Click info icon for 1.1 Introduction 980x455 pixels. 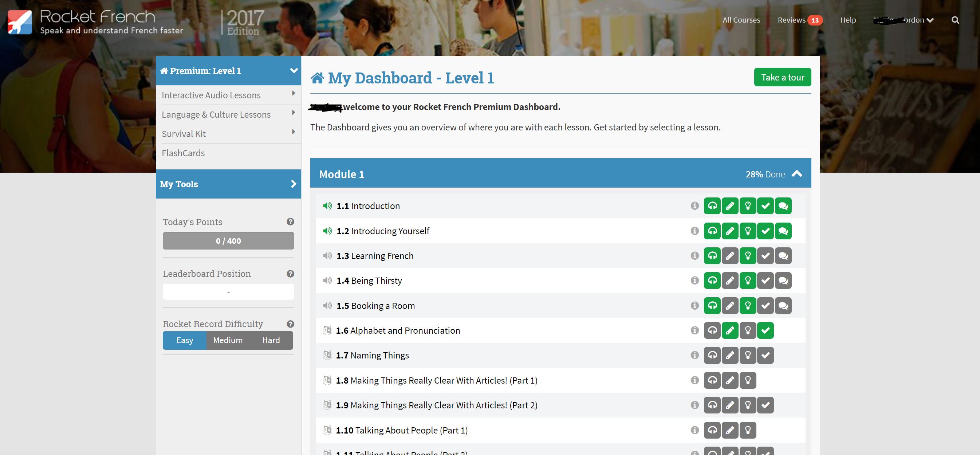pyautogui.click(x=695, y=206)
